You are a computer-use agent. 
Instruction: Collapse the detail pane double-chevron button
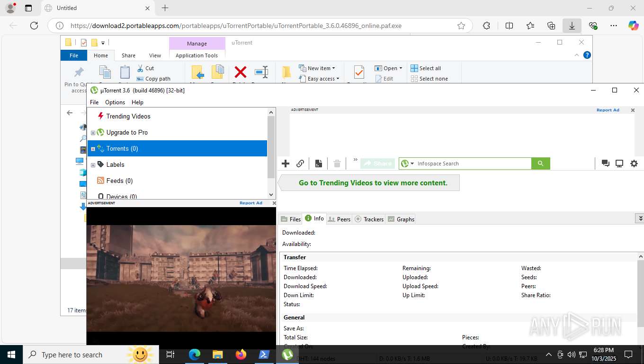(x=640, y=218)
